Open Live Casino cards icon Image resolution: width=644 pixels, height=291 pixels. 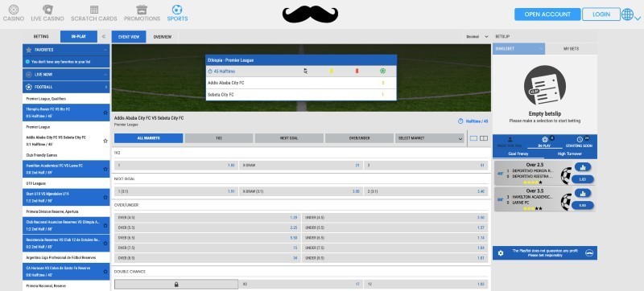click(47, 9)
